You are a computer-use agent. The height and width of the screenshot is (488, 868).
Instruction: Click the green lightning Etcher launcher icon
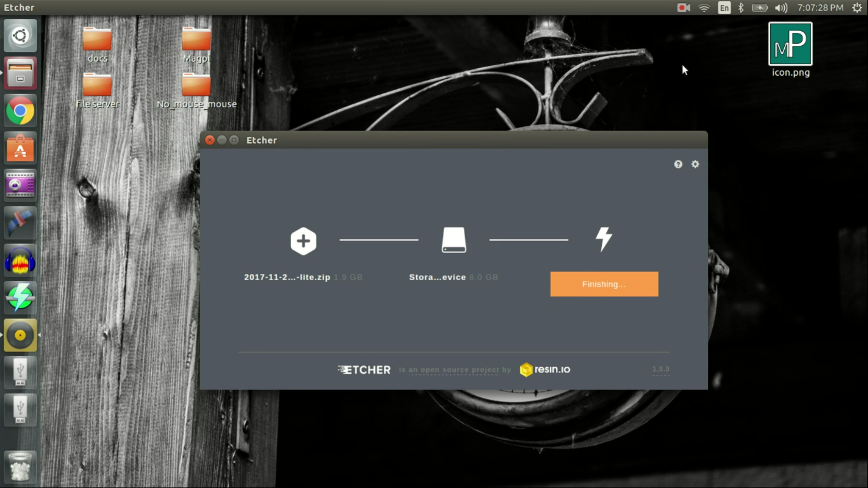tap(20, 298)
